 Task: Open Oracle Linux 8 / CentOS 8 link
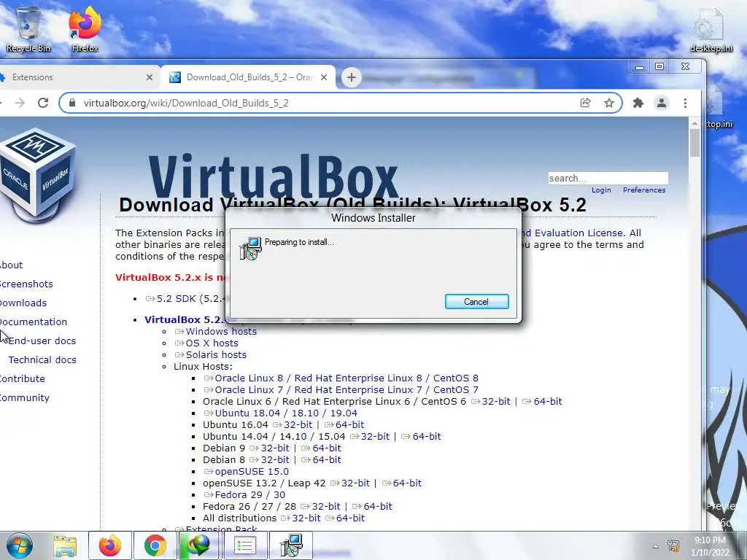pyautogui.click(x=341, y=378)
